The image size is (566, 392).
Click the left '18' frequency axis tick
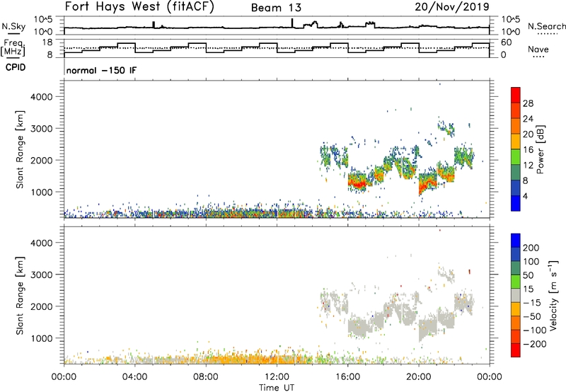[47, 42]
